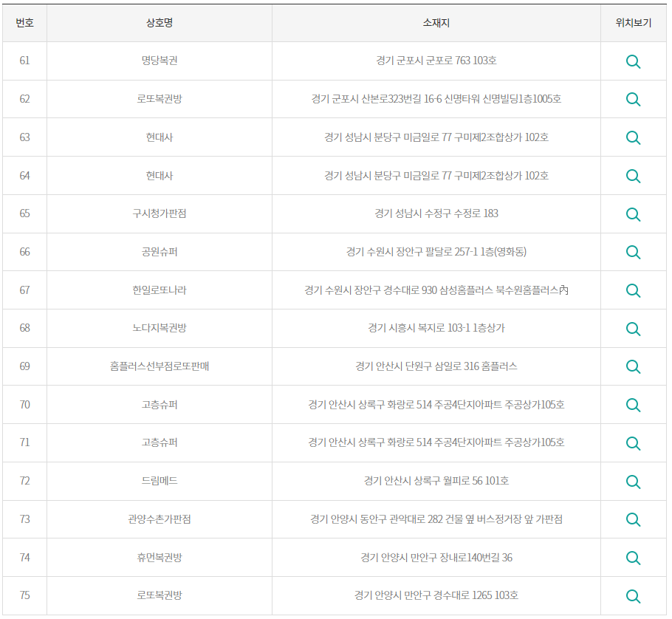Click row number 67
Viewport: 672px width, 619px height.
click(25, 290)
